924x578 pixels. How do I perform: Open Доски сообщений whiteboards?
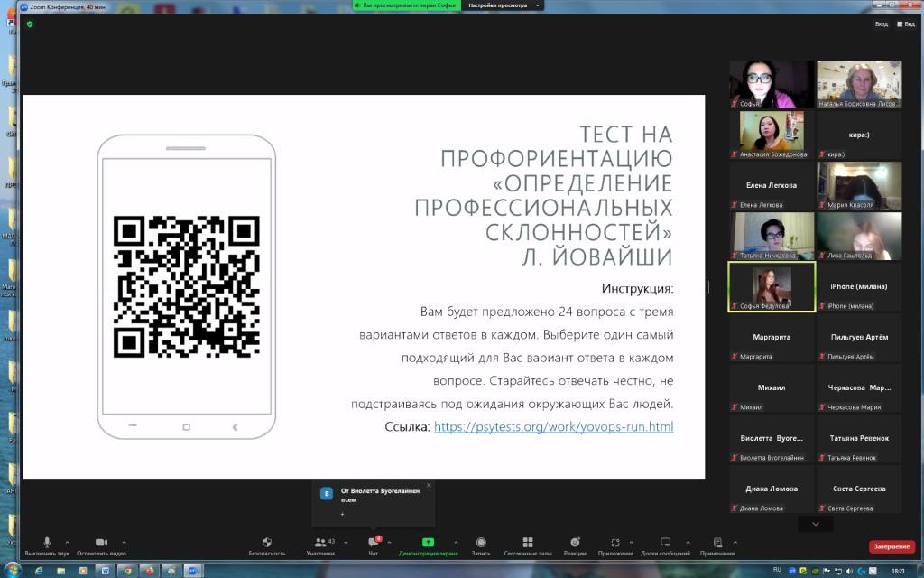click(x=665, y=546)
